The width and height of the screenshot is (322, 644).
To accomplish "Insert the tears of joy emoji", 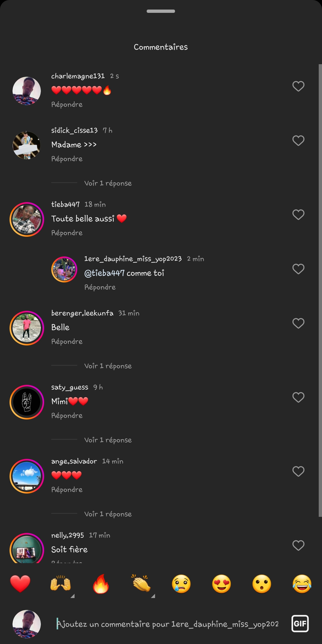I will click(302, 584).
